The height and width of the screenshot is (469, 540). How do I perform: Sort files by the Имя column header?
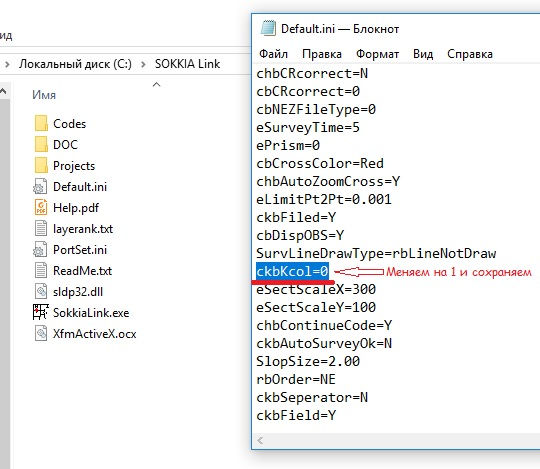[x=44, y=95]
